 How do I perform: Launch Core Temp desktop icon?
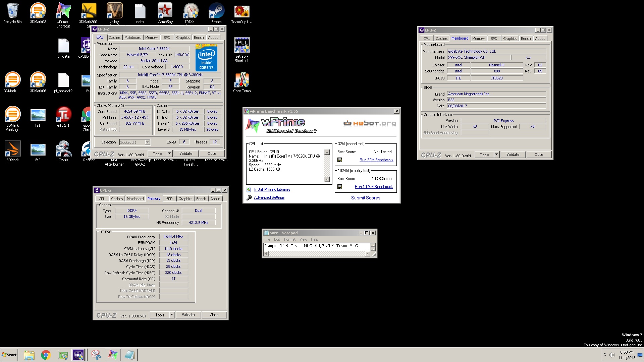pos(242,82)
